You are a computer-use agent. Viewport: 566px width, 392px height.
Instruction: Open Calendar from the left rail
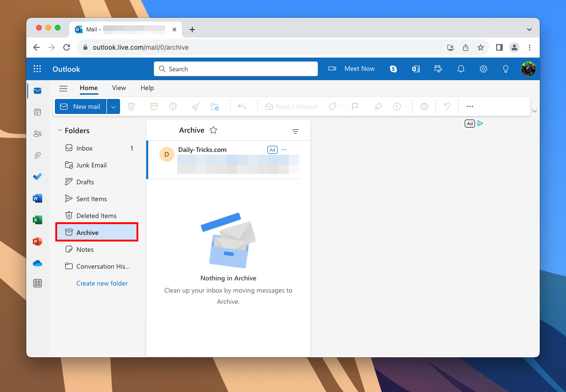click(x=38, y=112)
